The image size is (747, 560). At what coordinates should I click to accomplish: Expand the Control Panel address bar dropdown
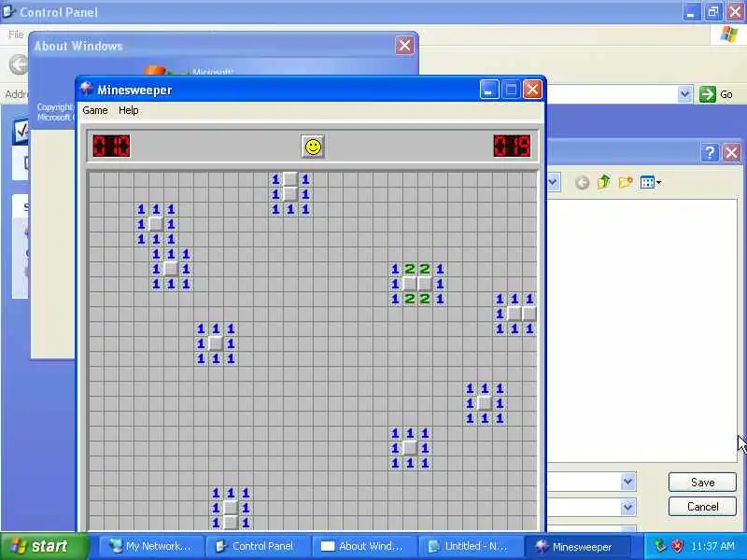click(684, 94)
